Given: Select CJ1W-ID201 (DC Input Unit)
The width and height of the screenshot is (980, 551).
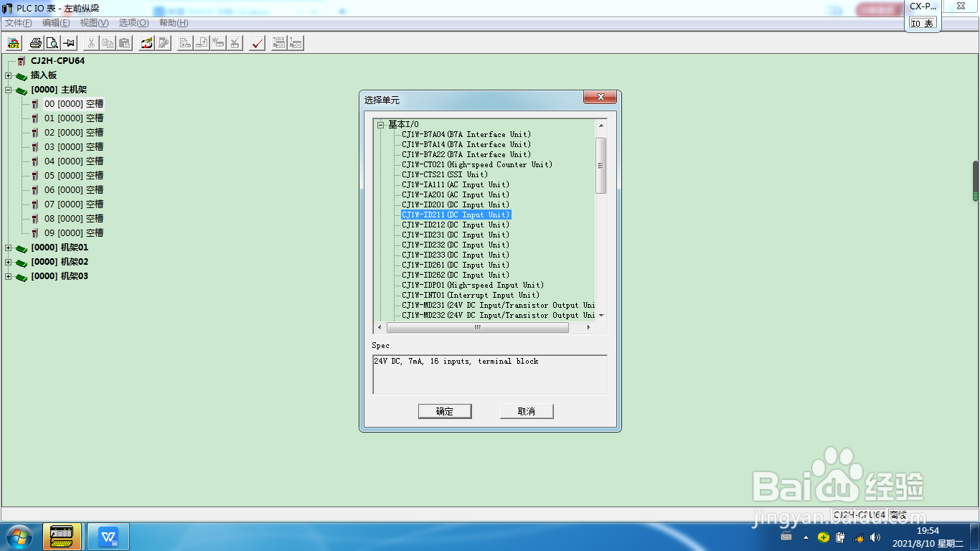Looking at the screenshot, I should tap(456, 204).
